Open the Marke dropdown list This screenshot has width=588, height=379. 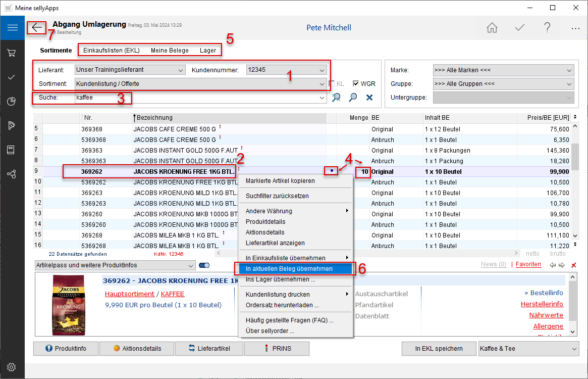[x=569, y=70]
